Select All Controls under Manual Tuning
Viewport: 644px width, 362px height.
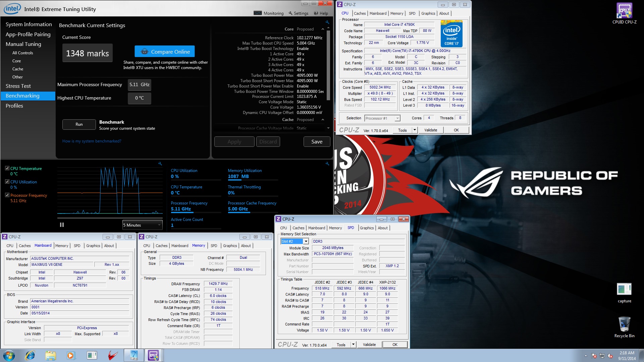click(x=22, y=53)
